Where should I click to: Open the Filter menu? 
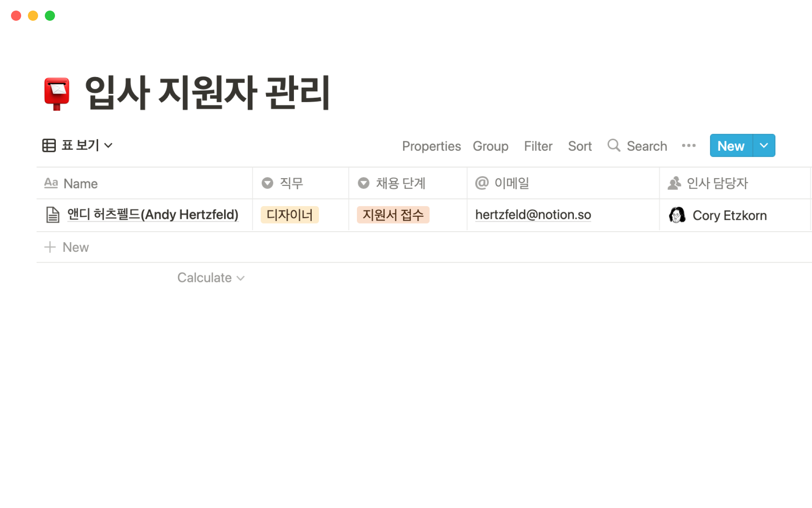538,146
